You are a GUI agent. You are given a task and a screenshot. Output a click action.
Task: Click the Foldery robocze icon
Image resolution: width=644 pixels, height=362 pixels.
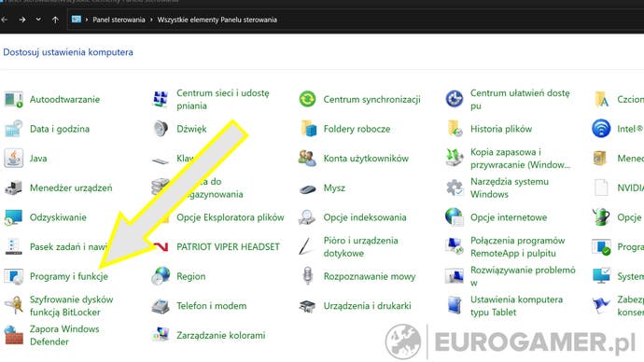pyautogui.click(x=308, y=129)
